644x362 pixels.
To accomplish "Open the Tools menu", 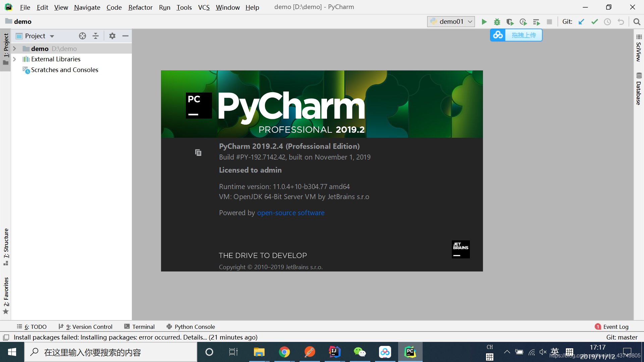I will (x=184, y=7).
